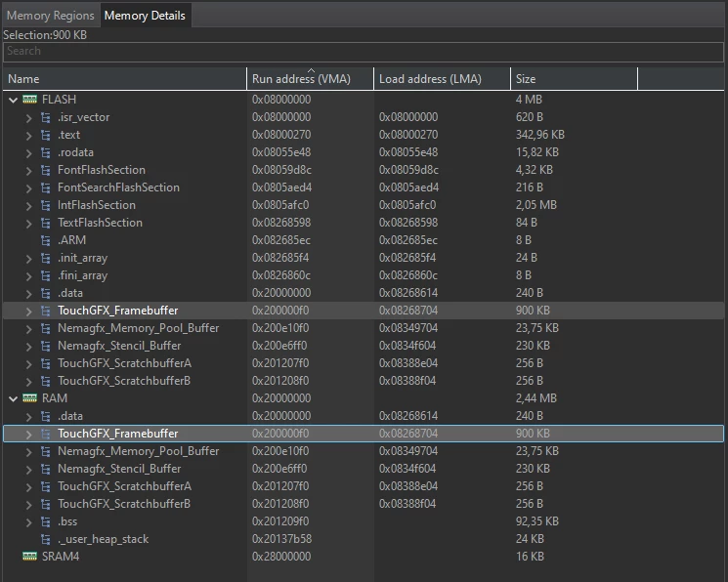Select the FontSearchFlashSection row
Image resolution: width=728 pixels, height=582 pixels.
pos(364,187)
